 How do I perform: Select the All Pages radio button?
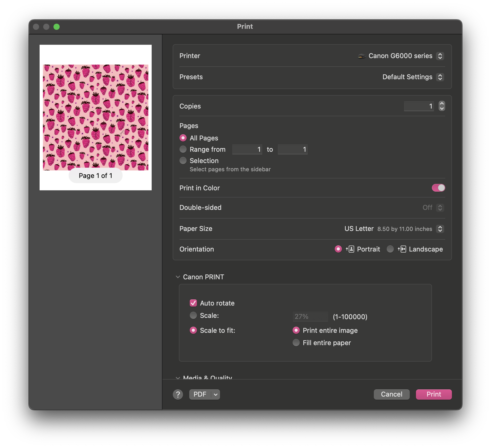183,138
